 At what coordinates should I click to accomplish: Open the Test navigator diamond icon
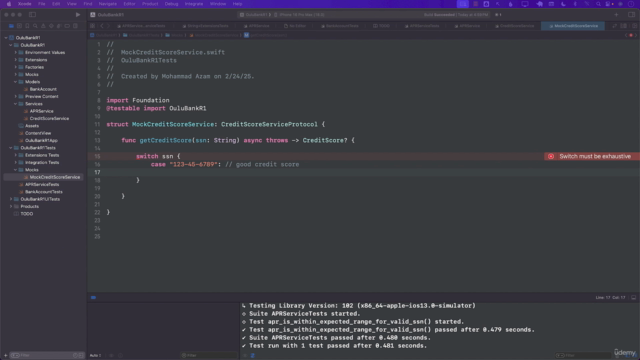51,26
